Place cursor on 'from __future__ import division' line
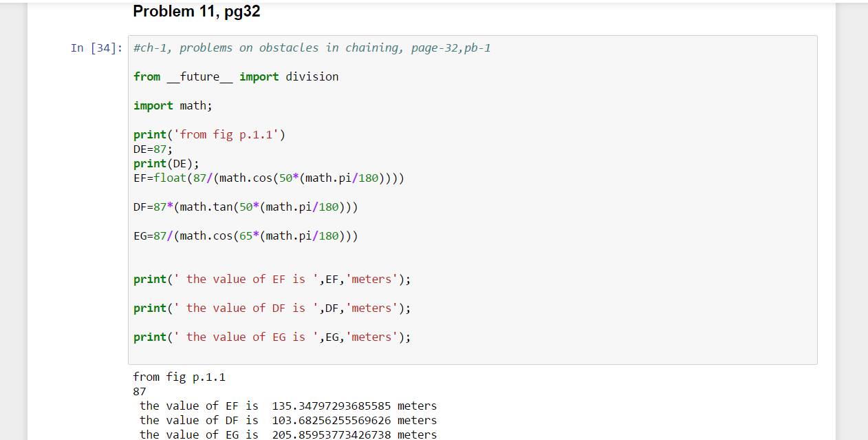The height and width of the screenshot is (440, 868). 235,77
